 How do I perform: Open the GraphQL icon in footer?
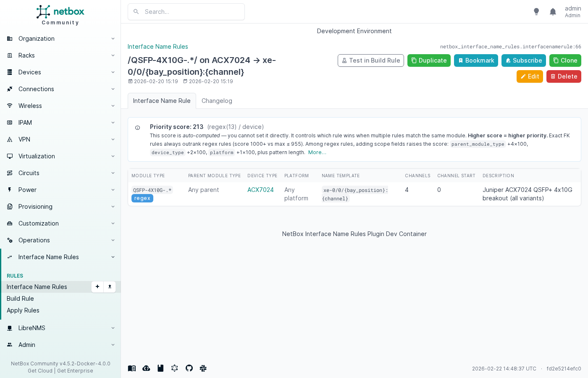[175, 368]
